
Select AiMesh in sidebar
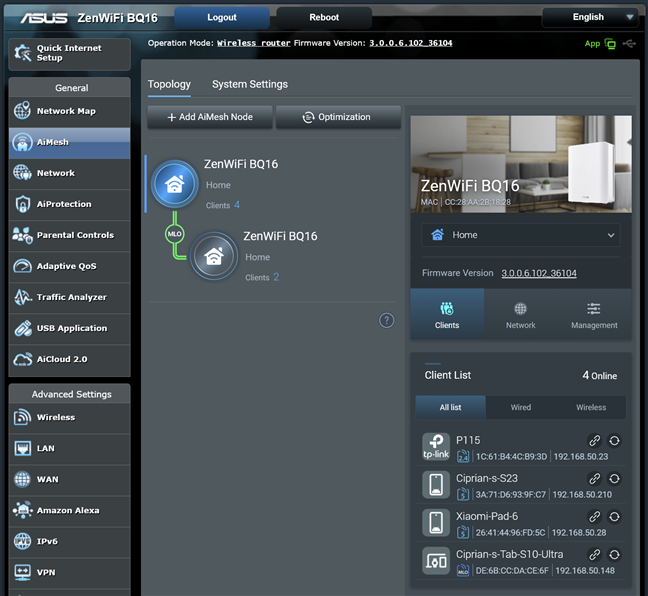click(69, 143)
